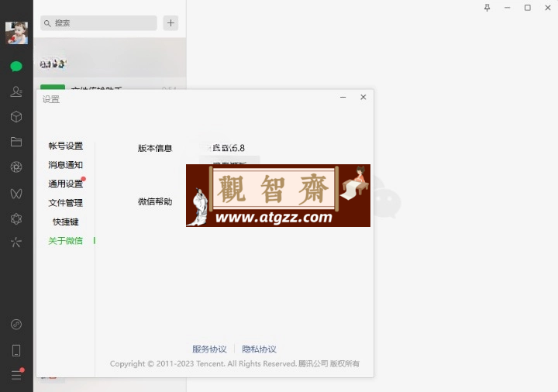558x392 pixels.
Task: Open the Contacts icon in sidebar
Action: [x=16, y=91]
